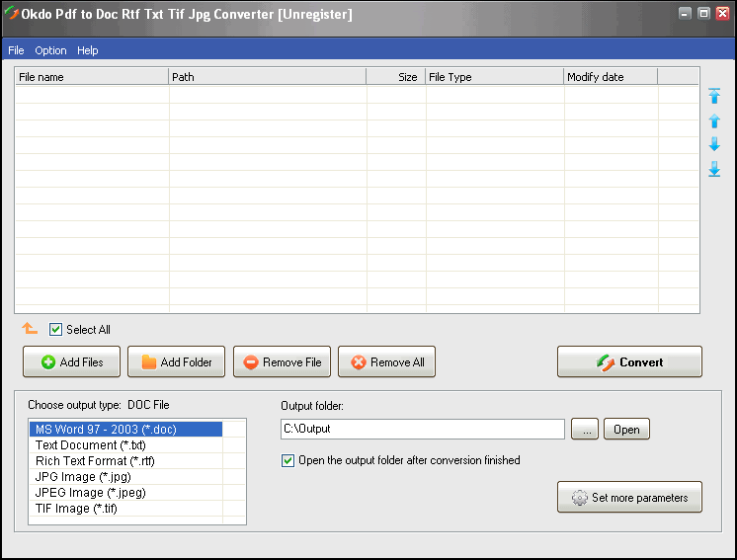Toggle the Select All checkbox

tap(56, 330)
